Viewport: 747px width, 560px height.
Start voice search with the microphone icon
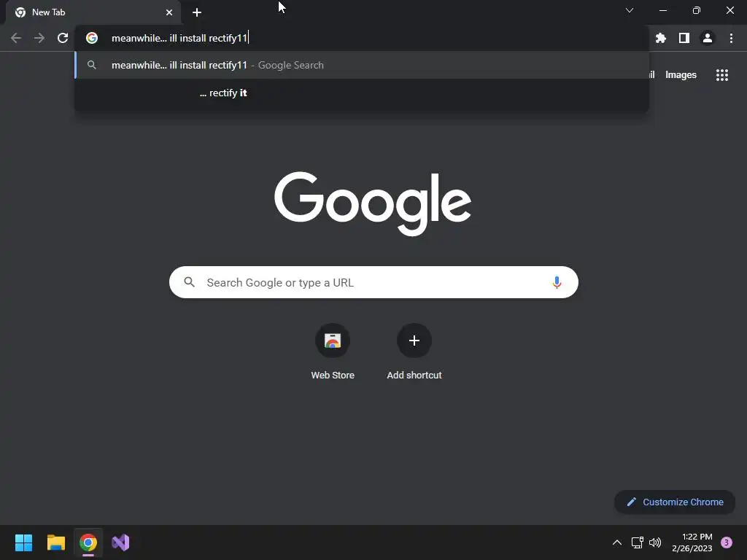pos(557,282)
